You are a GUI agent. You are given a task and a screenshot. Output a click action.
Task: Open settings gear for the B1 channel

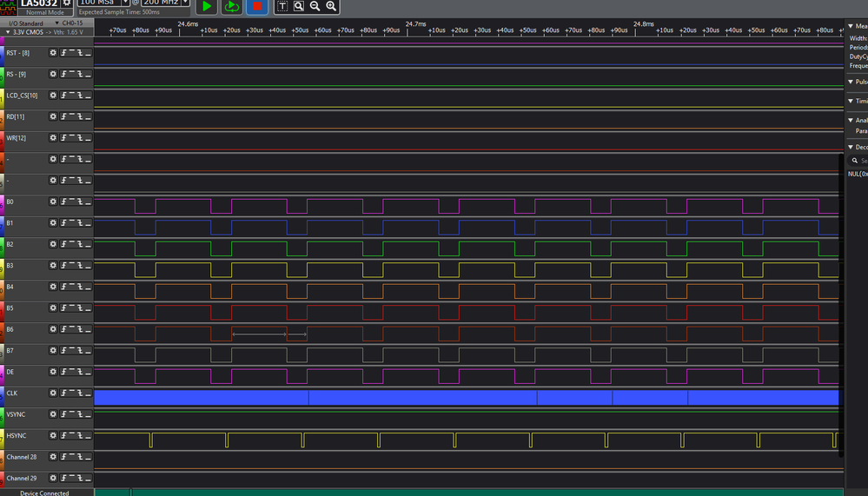pos(53,222)
